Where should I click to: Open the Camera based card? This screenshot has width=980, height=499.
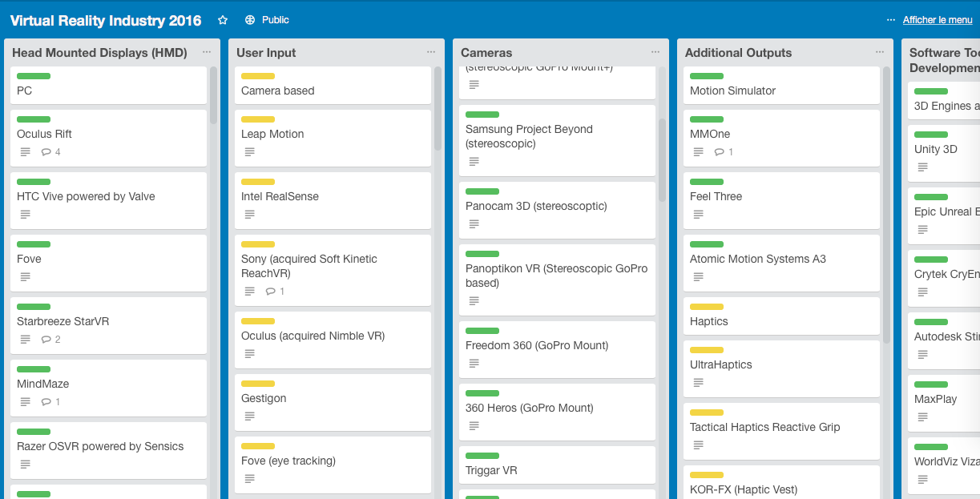coord(333,85)
